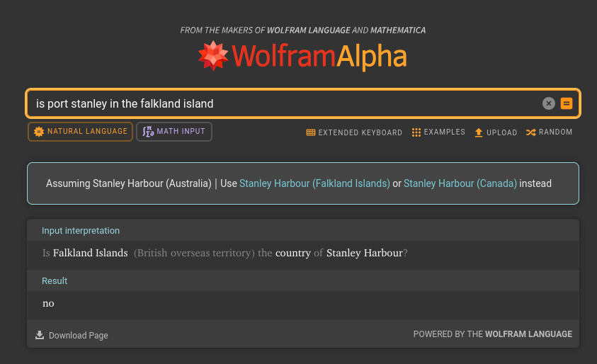Click the examples grid icon

416,132
